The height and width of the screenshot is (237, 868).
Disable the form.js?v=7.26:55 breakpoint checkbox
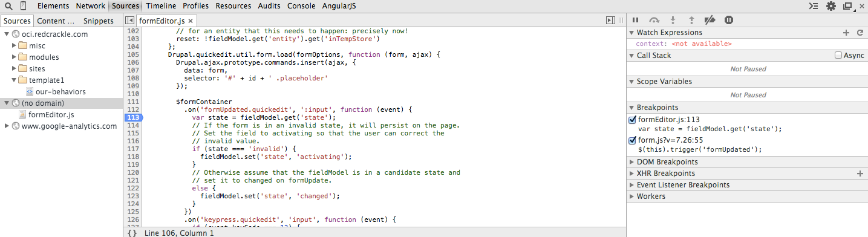(633, 140)
